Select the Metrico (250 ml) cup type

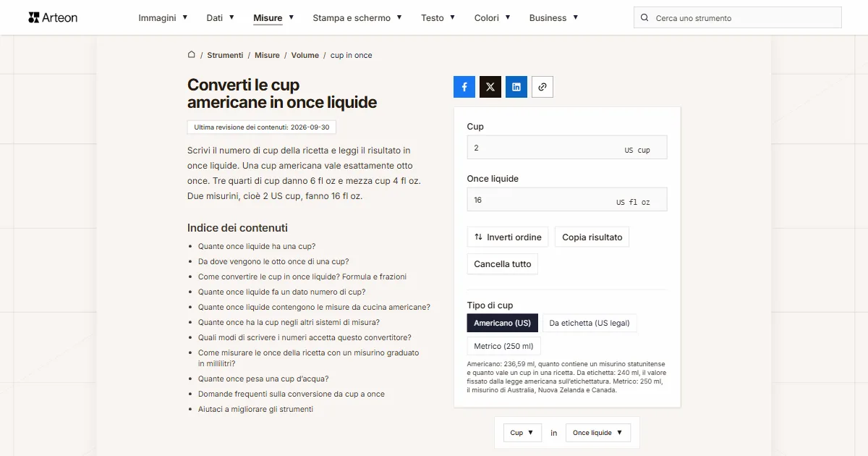coord(503,346)
